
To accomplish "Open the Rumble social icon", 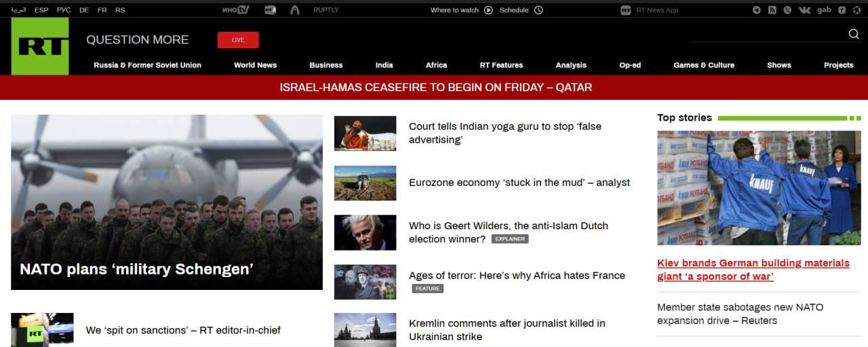I will pyautogui.click(x=842, y=10).
